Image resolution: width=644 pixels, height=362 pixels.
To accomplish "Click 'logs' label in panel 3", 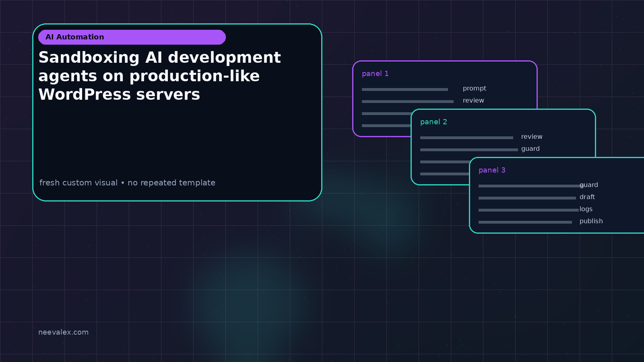I will (586, 209).
